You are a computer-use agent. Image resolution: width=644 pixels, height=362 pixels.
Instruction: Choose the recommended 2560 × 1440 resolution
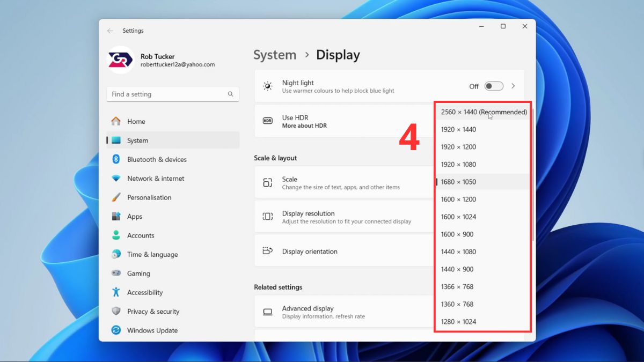(483, 112)
